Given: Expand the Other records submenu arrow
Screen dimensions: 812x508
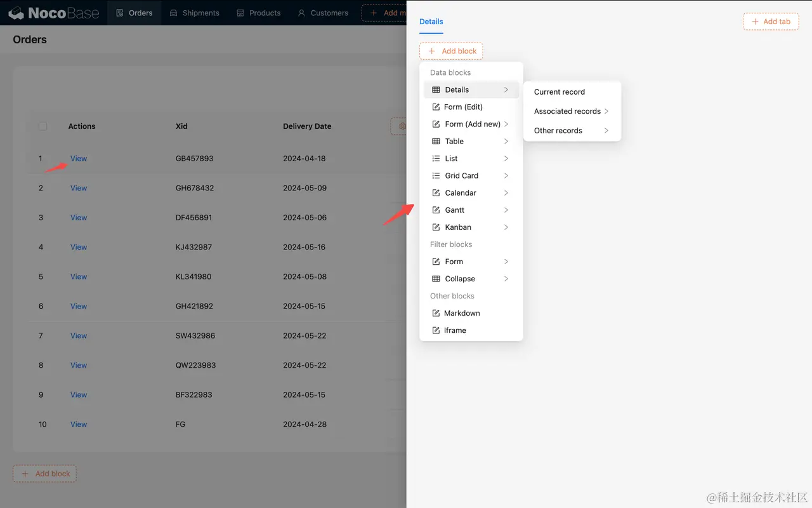Looking at the screenshot, I should click(x=606, y=131).
